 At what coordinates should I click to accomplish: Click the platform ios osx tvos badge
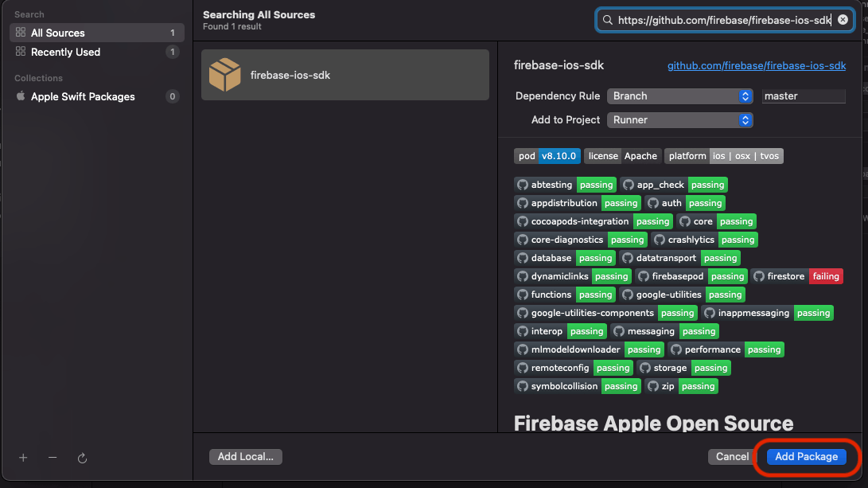pyautogui.click(x=723, y=156)
